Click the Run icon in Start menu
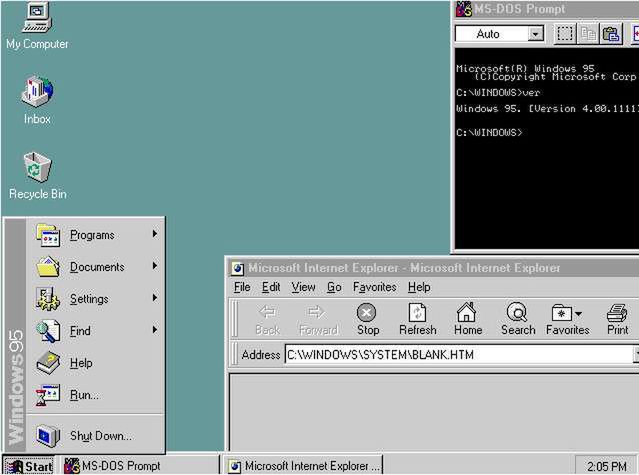 (47, 395)
